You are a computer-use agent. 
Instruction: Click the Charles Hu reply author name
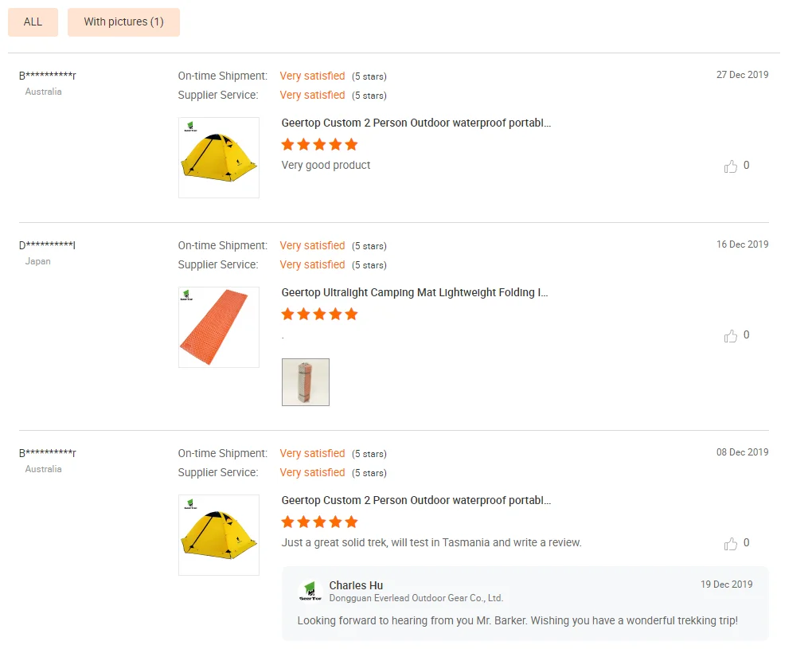(x=356, y=585)
